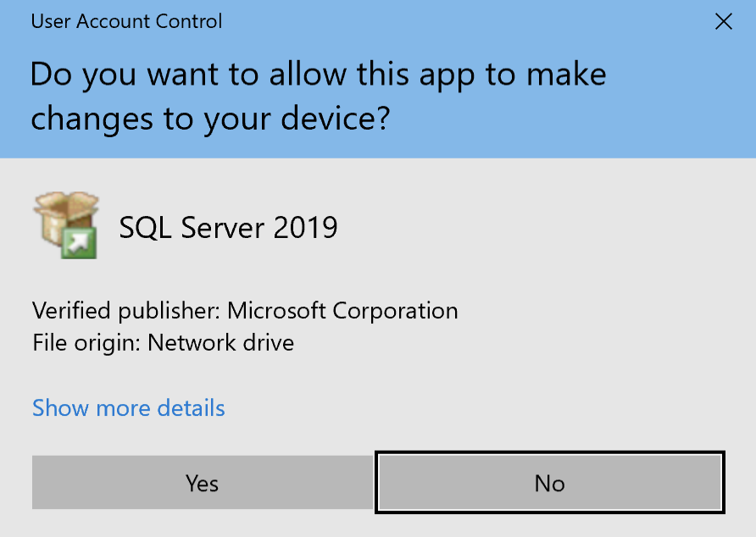756x537 pixels.
Task: Select the SQL Server 2019 app name
Action: point(228,228)
